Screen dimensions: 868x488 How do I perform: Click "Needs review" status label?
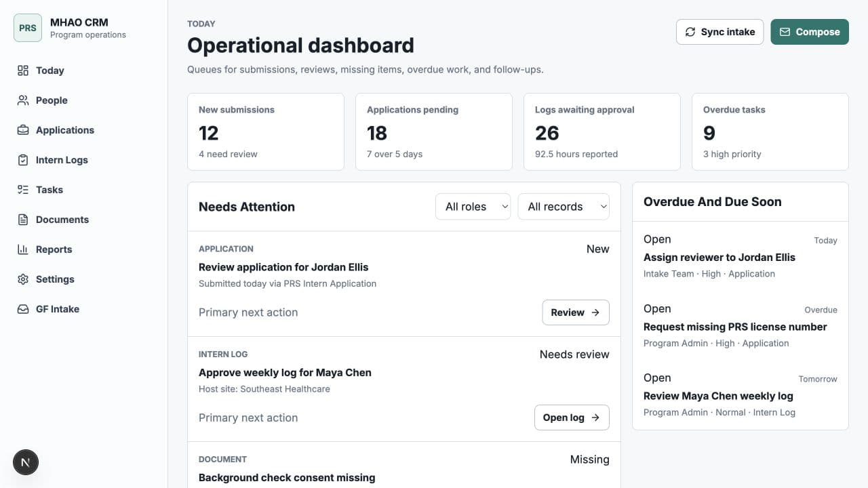(x=574, y=354)
